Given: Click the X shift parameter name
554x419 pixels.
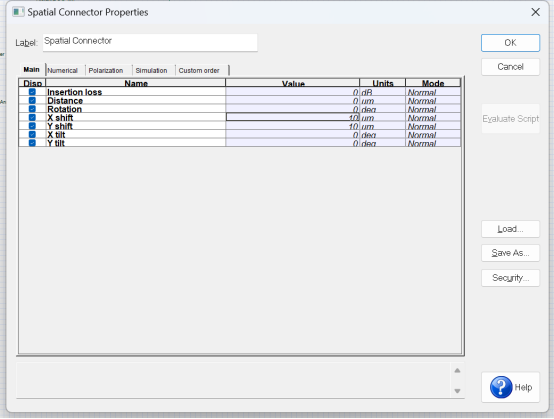Looking at the screenshot, I should [x=60, y=118].
